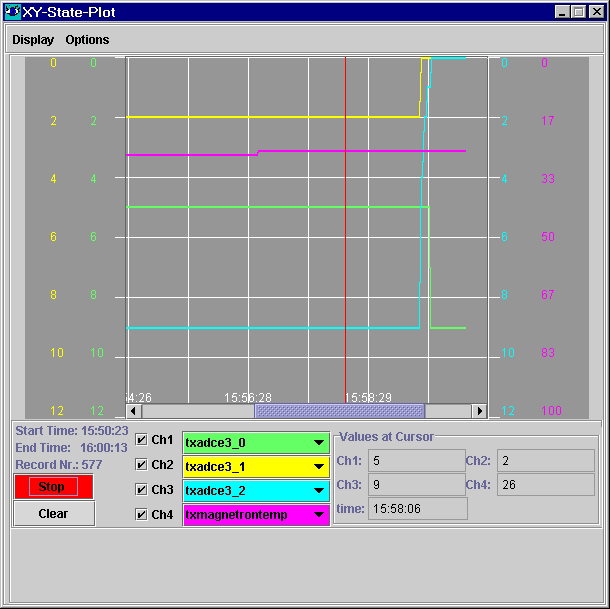Toggle the Ch3 checkbox
Viewport: 610px width, 609px height.
[141, 490]
